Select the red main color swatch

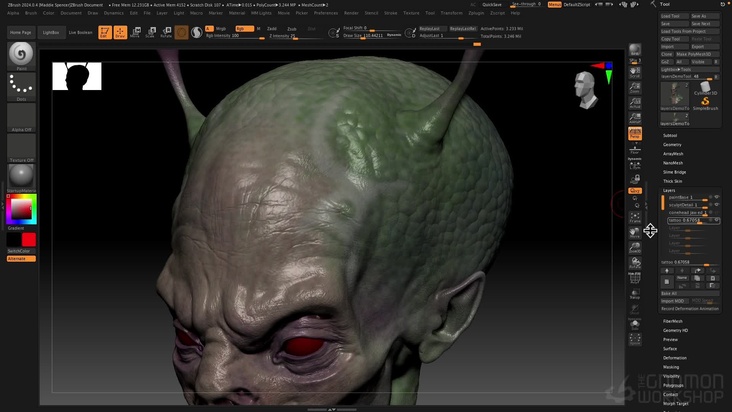point(29,240)
